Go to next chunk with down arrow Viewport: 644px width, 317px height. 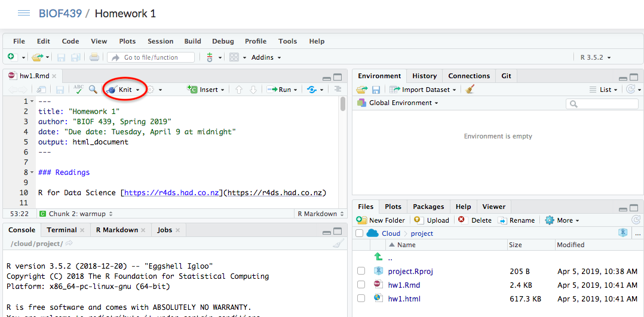coord(253,90)
